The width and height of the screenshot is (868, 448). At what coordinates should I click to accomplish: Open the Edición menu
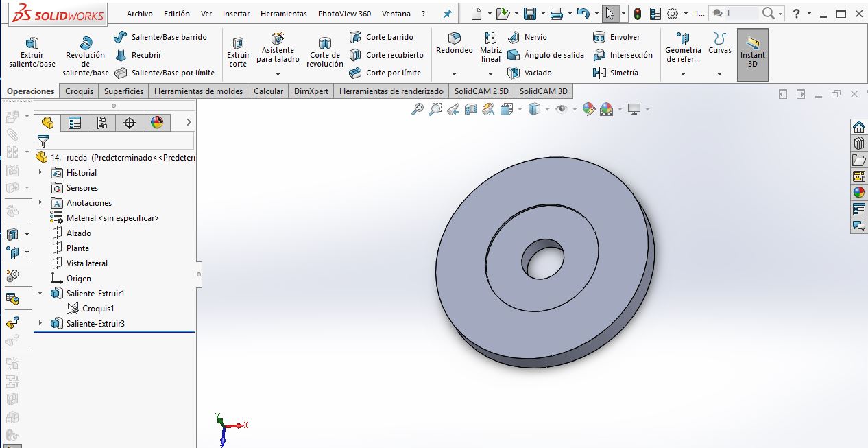click(177, 14)
